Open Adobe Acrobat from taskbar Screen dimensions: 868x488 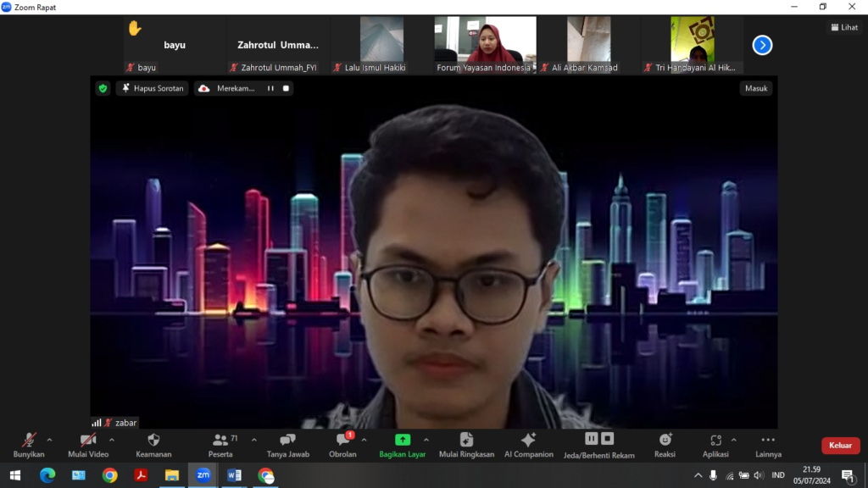(x=141, y=475)
